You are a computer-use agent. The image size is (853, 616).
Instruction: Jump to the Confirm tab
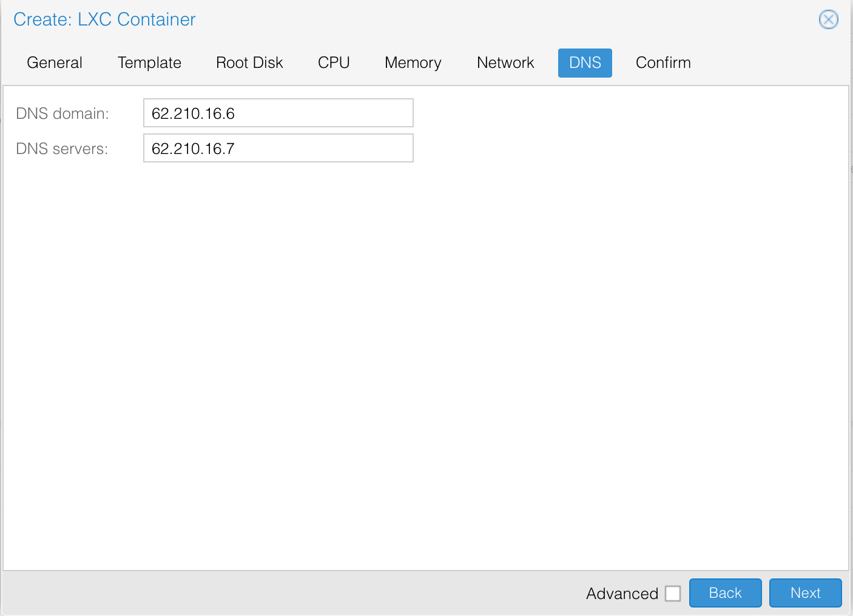tap(663, 63)
